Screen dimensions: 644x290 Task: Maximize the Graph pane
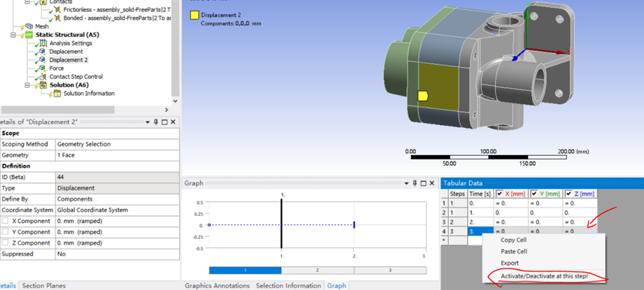(x=424, y=183)
